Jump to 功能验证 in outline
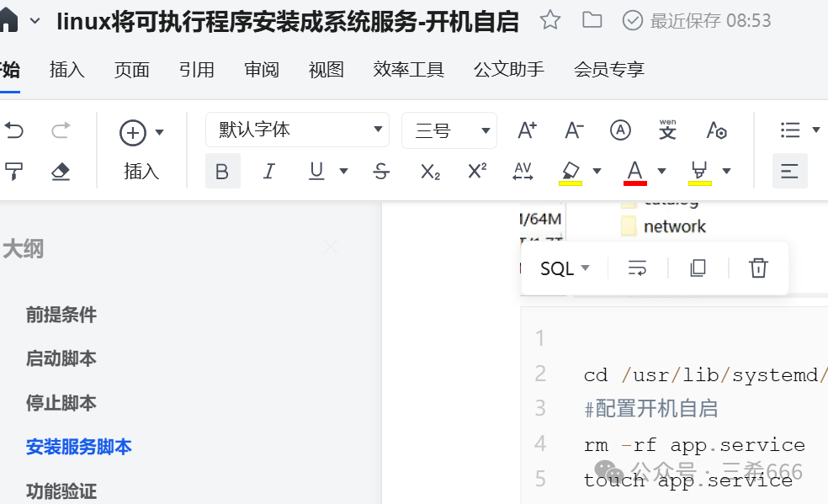The width and height of the screenshot is (828, 504). [61, 491]
